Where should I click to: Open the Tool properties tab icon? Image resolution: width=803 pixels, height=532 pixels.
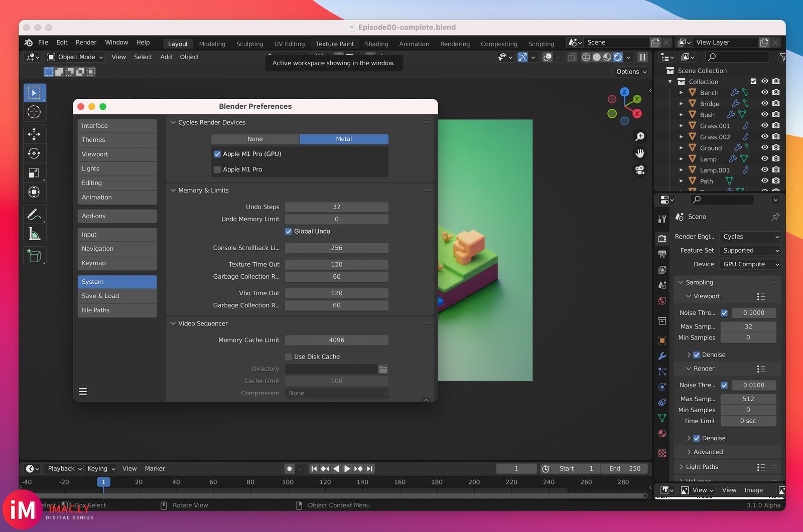coord(662,219)
